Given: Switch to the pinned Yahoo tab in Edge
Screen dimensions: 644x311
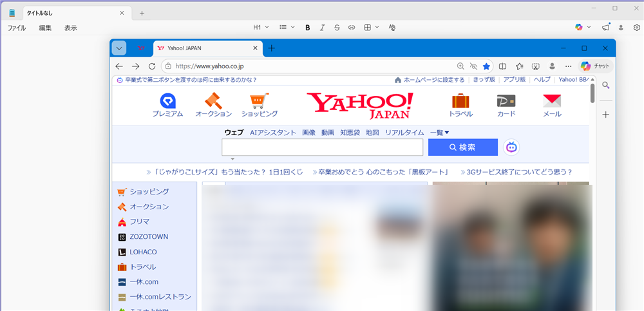Looking at the screenshot, I should (141, 48).
